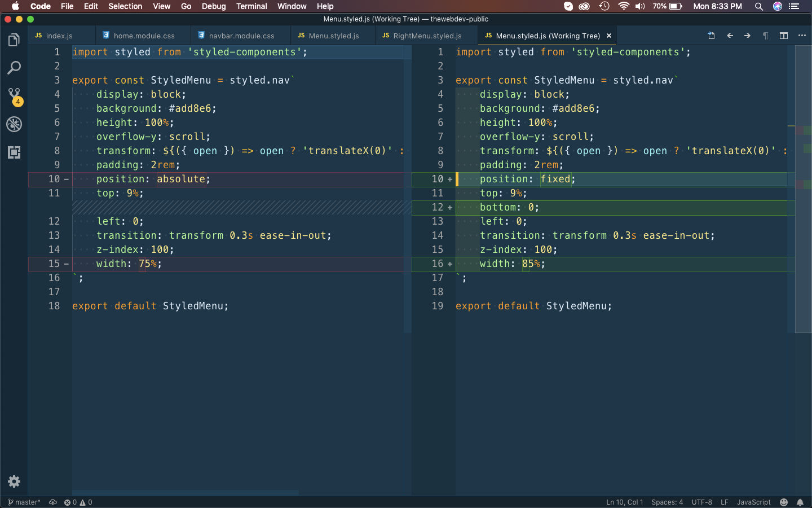Split the editor with the split icon
This screenshot has width=812, height=508.
784,36
